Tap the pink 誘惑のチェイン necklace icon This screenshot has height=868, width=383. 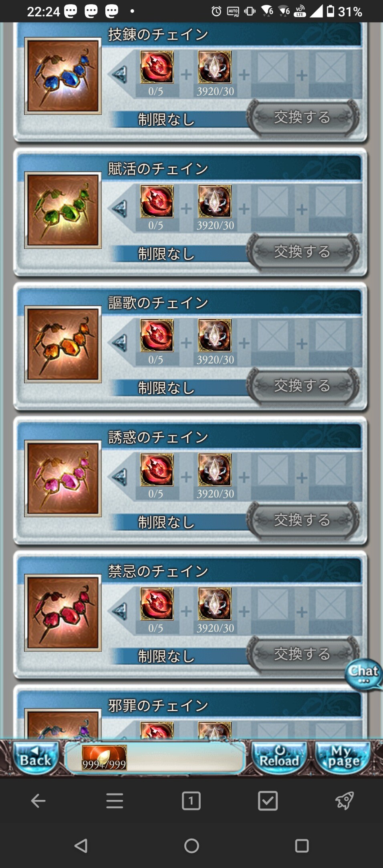[x=63, y=478]
